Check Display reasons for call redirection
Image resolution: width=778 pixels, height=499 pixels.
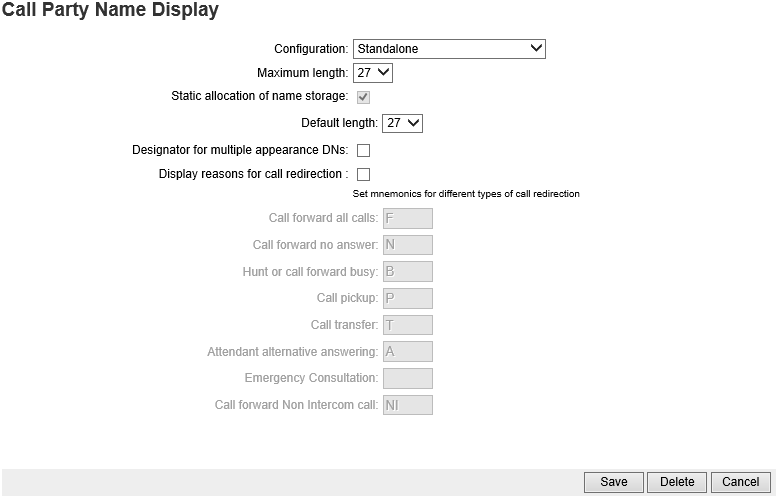coord(363,174)
